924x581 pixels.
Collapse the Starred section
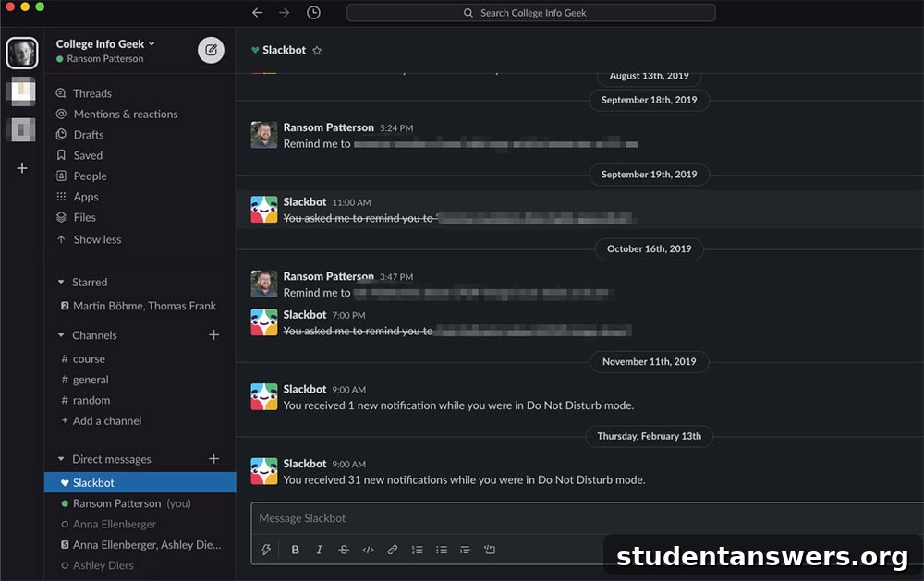pos(61,283)
